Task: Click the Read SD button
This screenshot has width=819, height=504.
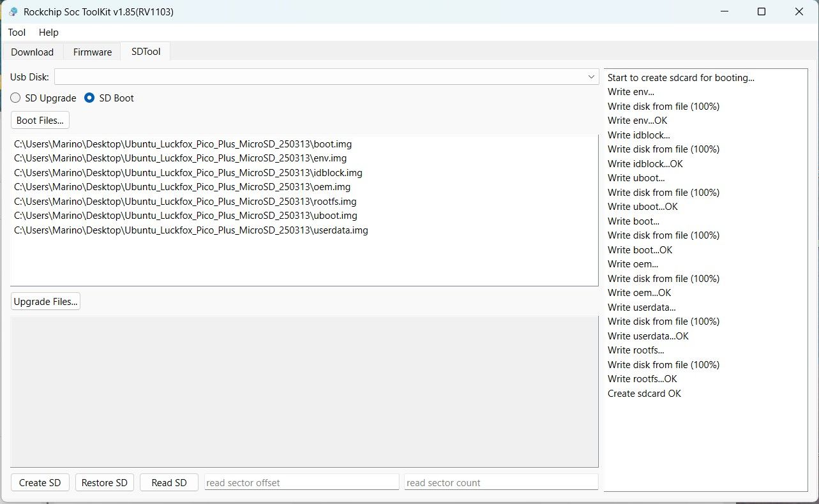Action: pos(169,482)
